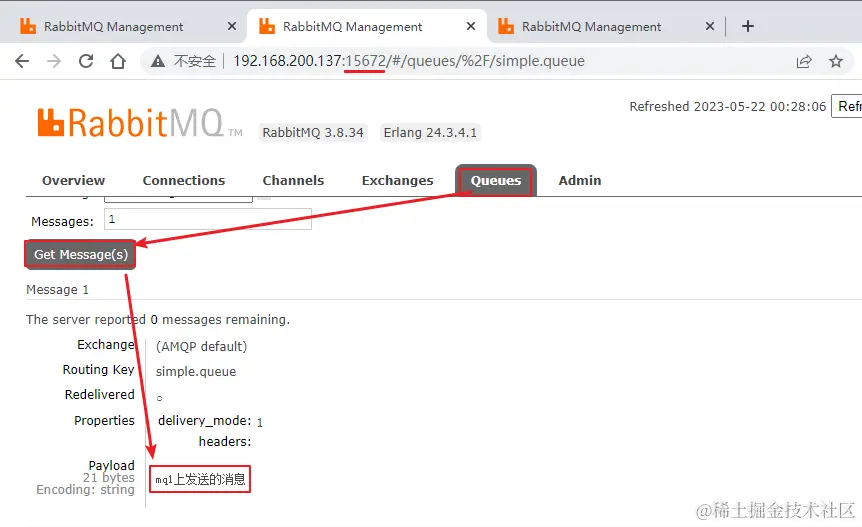Click the Message 1 heading
The image size is (862, 527).
tap(57, 290)
